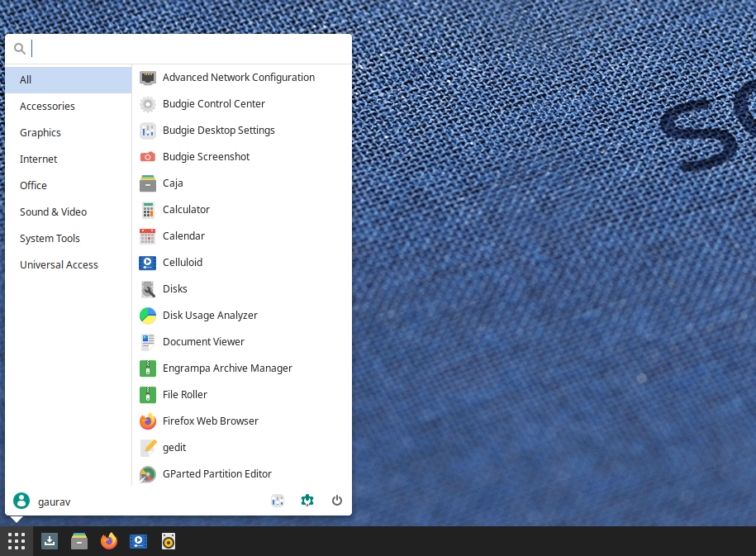The image size is (756, 556).
Task: Click the gaurav username label
Action: tap(54, 502)
